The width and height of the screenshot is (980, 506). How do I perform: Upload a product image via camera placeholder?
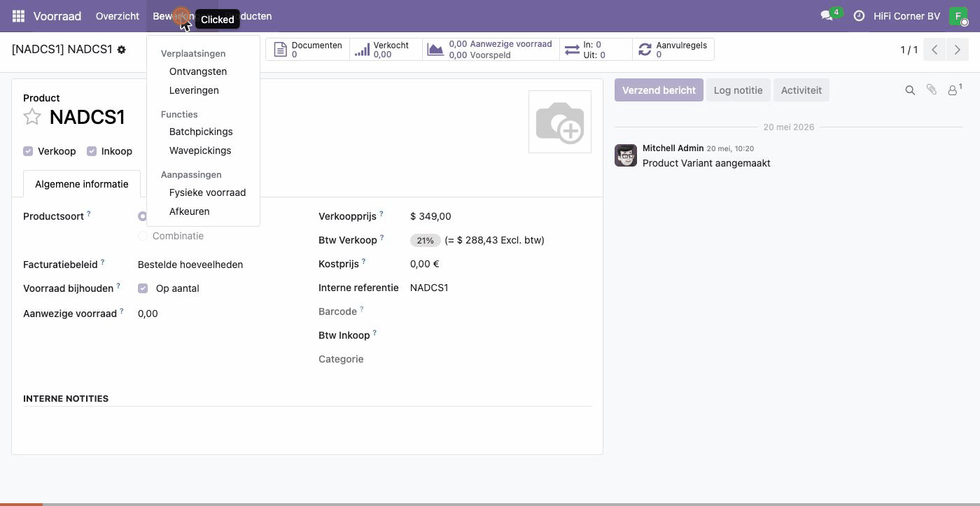pyautogui.click(x=560, y=122)
